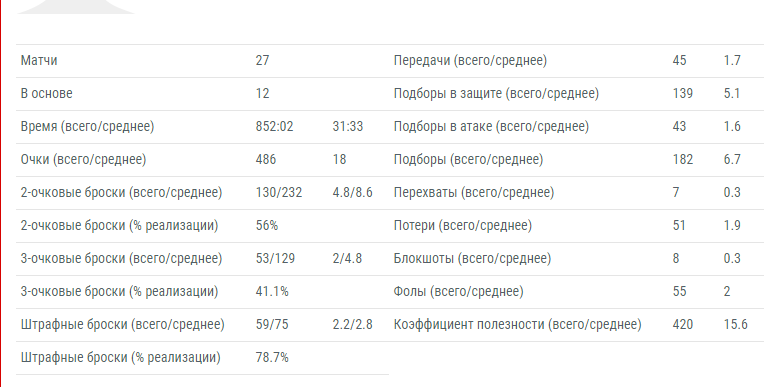
Task: Click 2-point shots value 130/232
Action: [x=279, y=192]
